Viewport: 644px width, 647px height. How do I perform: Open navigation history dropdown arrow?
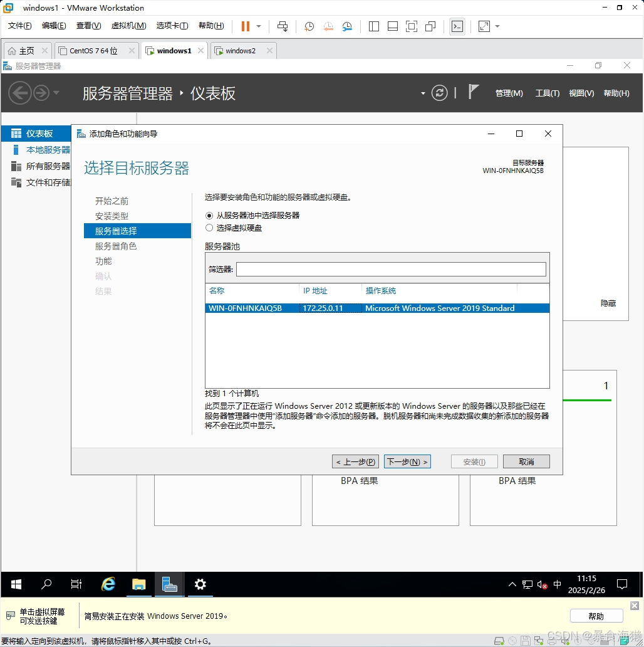(x=56, y=92)
